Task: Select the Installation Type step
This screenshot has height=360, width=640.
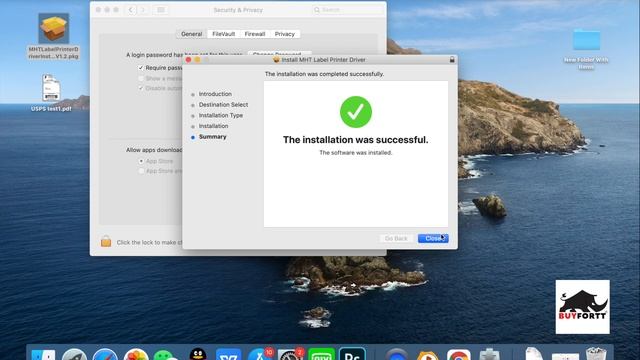Action: (x=221, y=116)
